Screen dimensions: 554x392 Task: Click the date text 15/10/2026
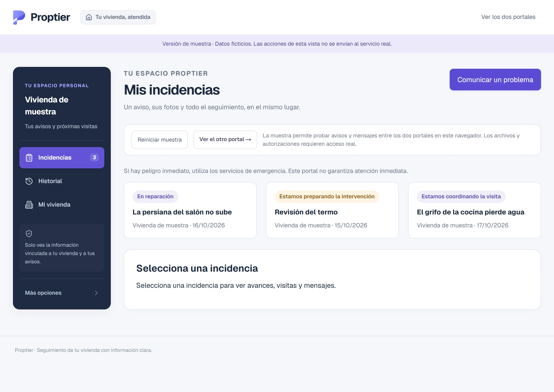[351, 225]
